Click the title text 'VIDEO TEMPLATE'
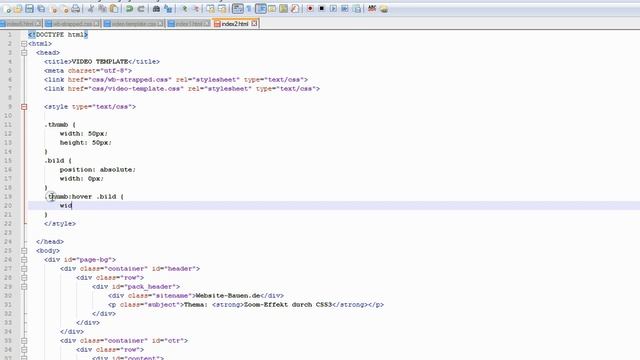Viewport: 640px width, 360px height. [100, 62]
